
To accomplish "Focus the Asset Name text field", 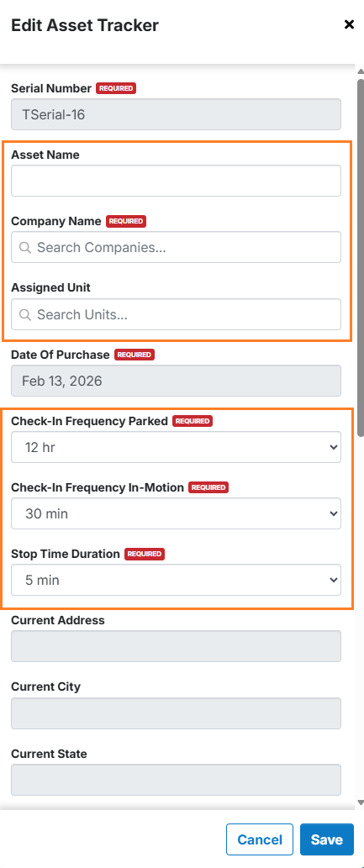I will (177, 181).
